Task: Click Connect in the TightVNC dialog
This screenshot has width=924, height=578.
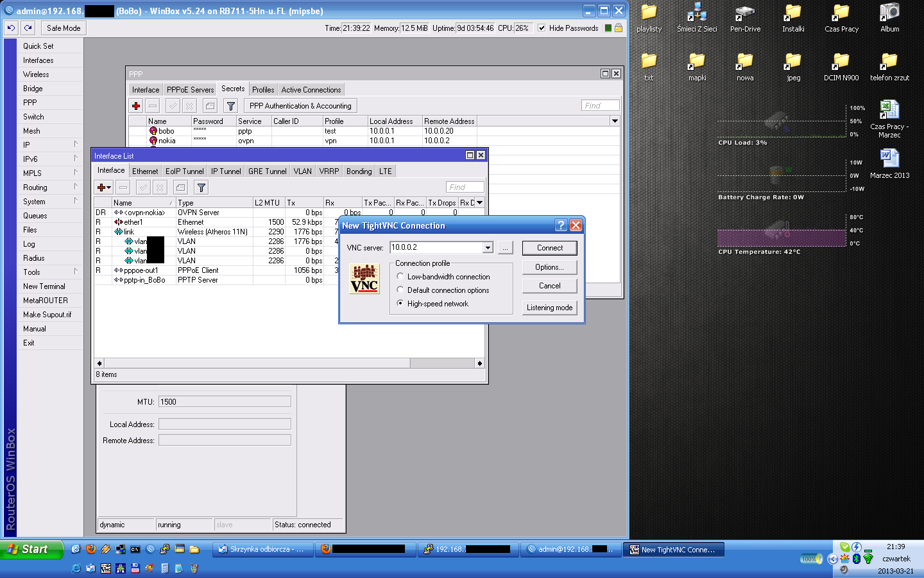Action: (x=550, y=248)
